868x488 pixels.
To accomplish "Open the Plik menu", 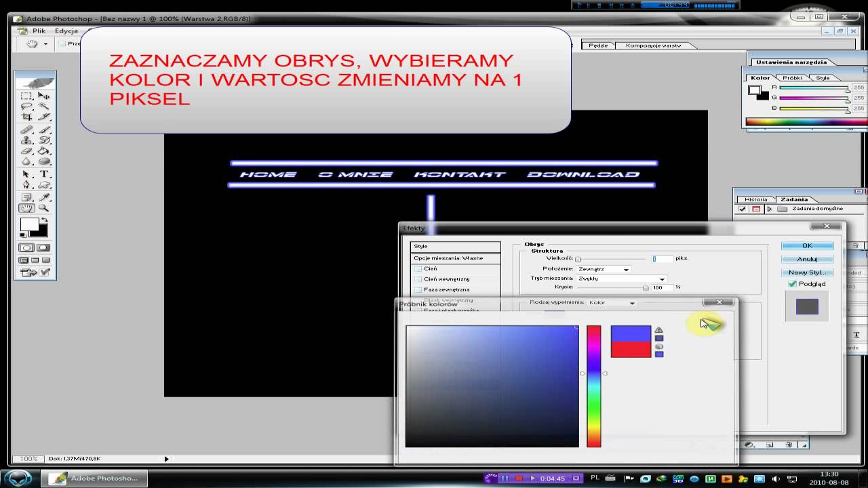I will point(39,30).
